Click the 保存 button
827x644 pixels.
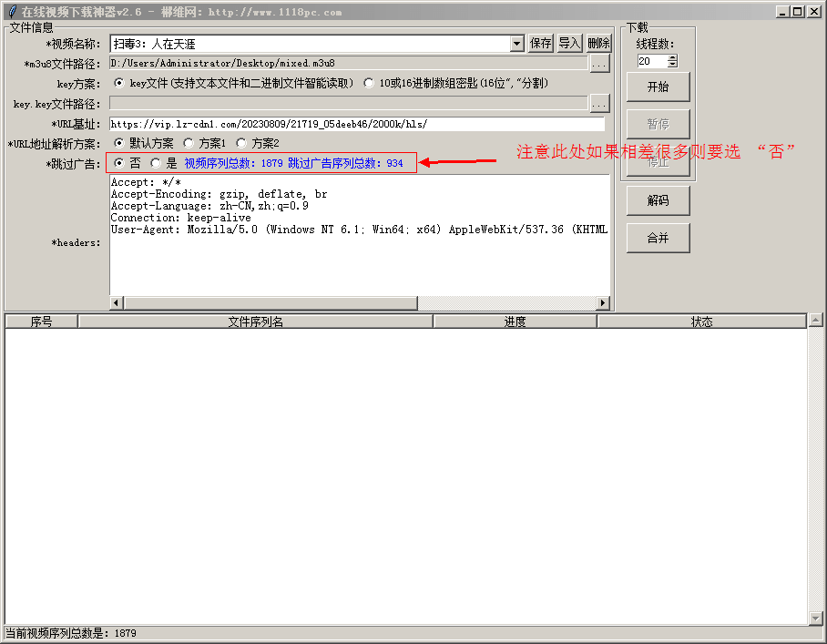pyautogui.click(x=541, y=44)
